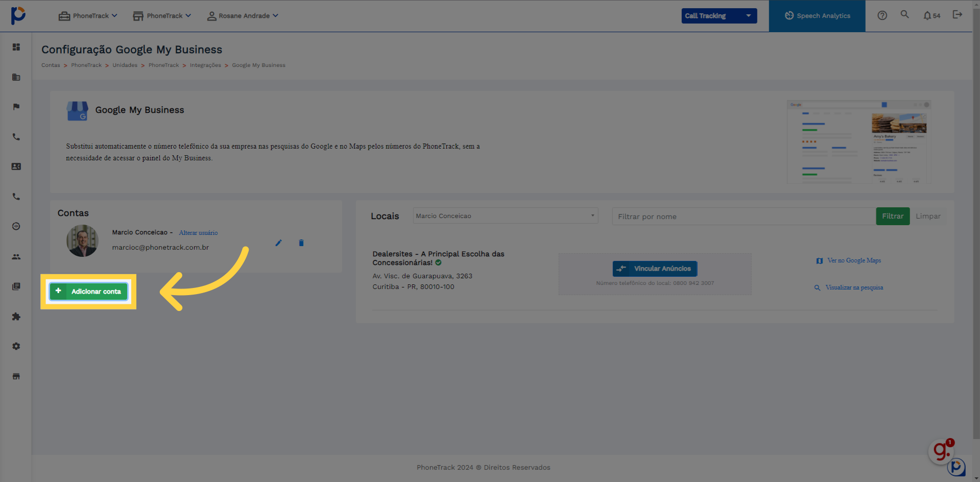Open the contact card sidebar icon
Image resolution: width=980 pixels, height=482 pixels.
(16, 166)
